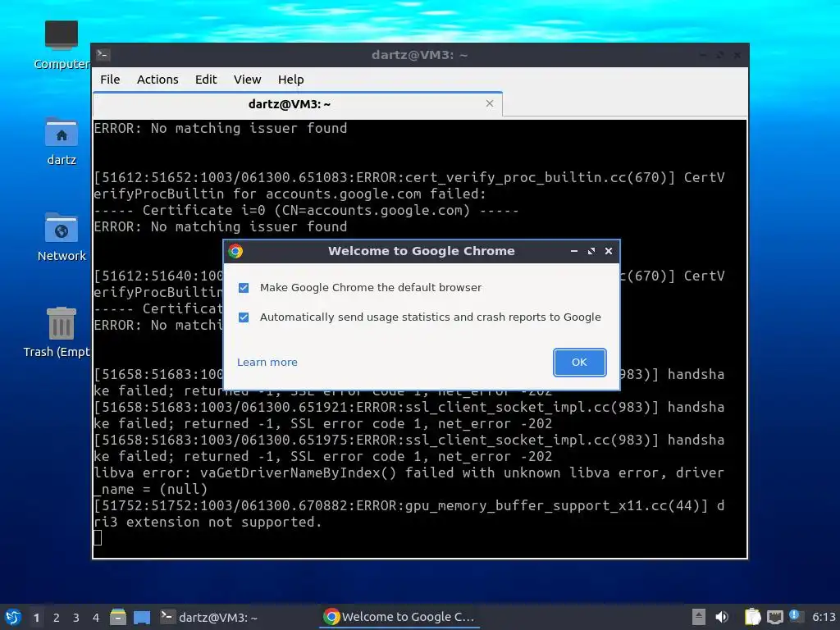Click the first "ERROR: No matching issuer found" line
Viewport: 840px width, 630px height.
(220, 128)
